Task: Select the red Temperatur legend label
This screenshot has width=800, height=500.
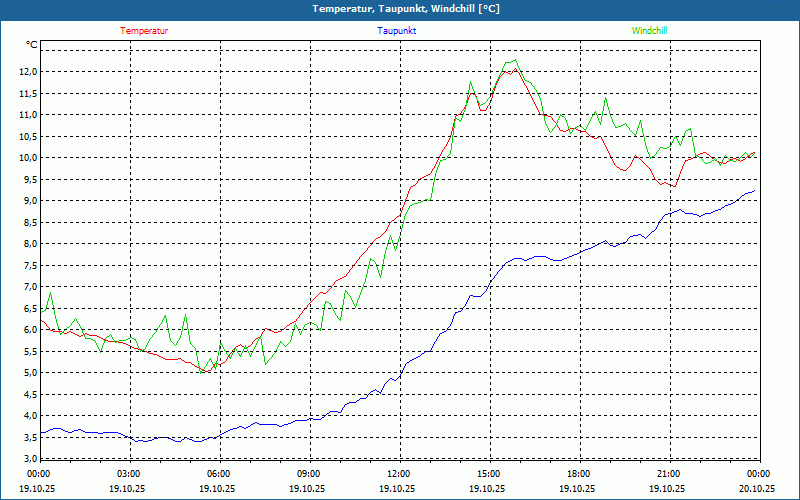Action: click(144, 31)
